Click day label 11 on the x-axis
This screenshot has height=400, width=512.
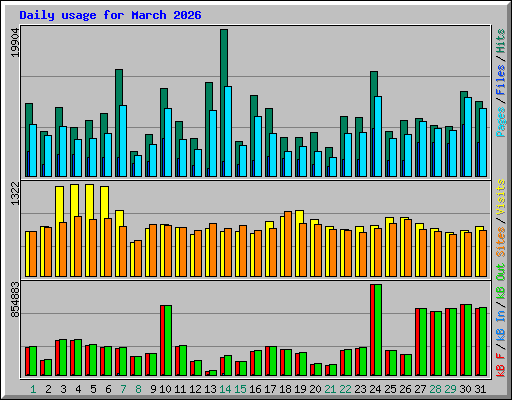point(180,389)
